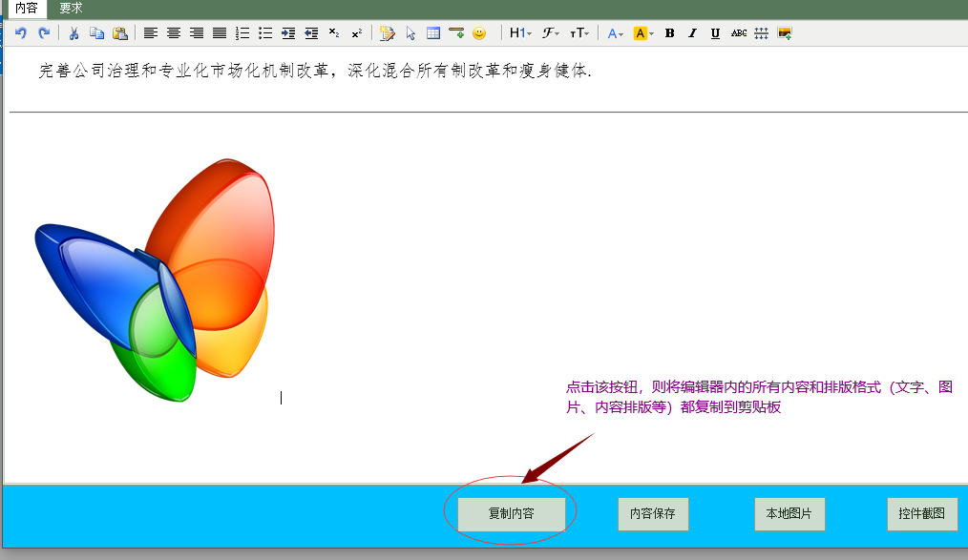
Task: Insert a bulleted list
Action: (x=265, y=33)
